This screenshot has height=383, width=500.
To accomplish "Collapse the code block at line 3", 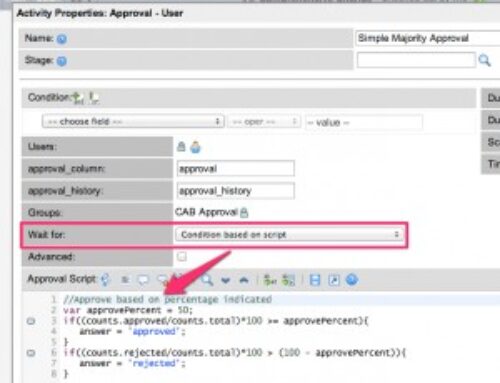I will tap(31, 321).
